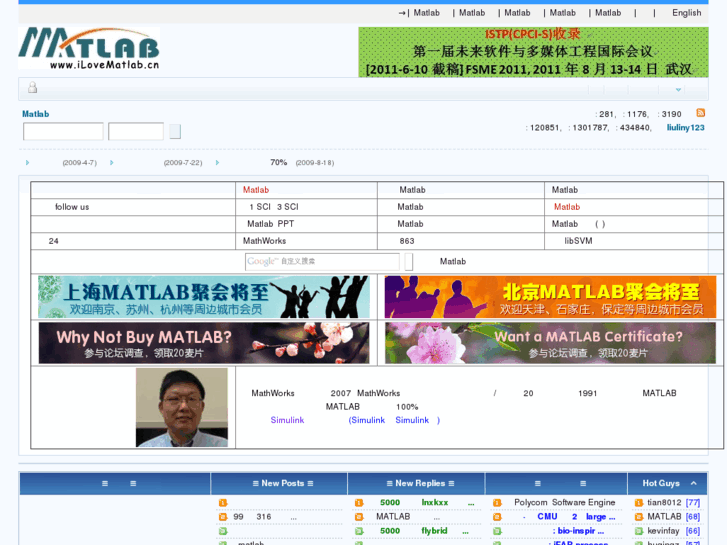Click the small login submit button
The width and height of the screenshot is (727, 545).
point(175,131)
